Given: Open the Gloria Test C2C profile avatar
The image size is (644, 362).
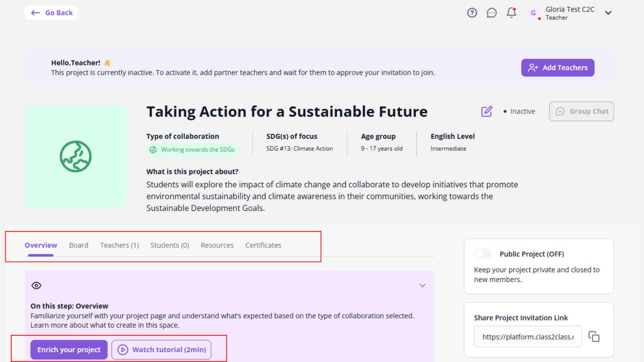Looking at the screenshot, I should (534, 13).
